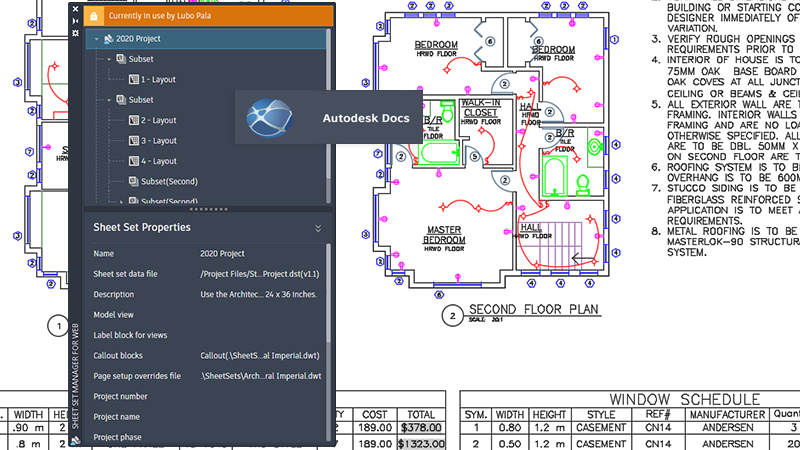The height and width of the screenshot is (450, 800).
Task: Click the Sheet set data file path value
Action: 260,274
